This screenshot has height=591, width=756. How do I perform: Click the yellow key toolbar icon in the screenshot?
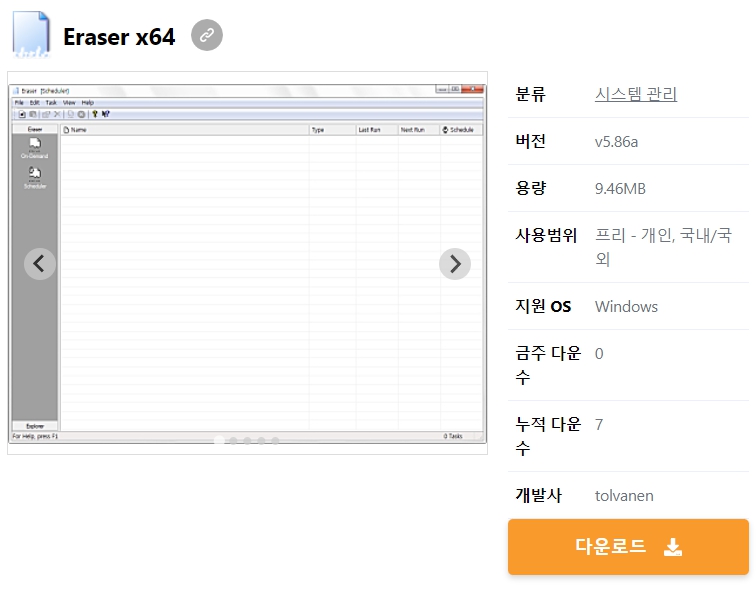click(x=95, y=114)
